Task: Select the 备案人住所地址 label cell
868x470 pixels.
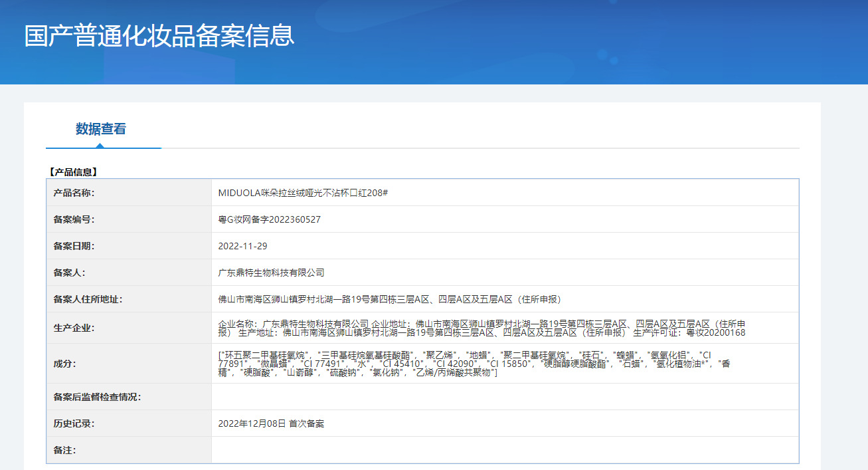Action: pyautogui.click(x=129, y=299)
